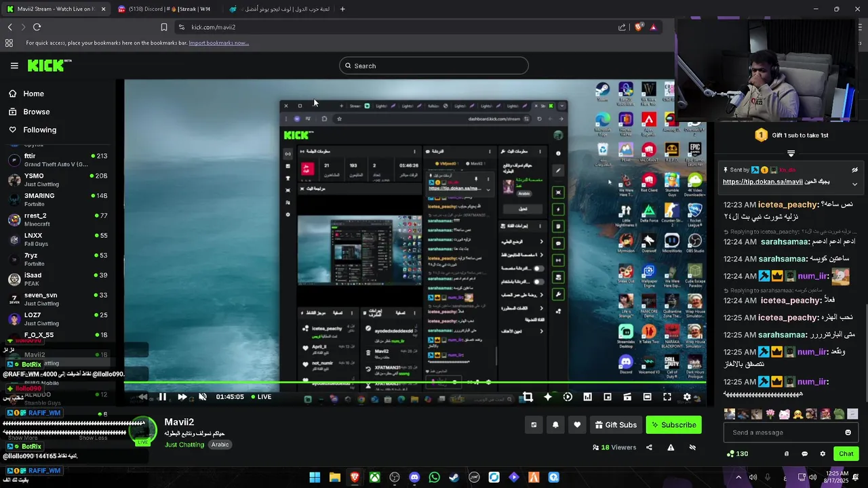Open the emoji picker in chat

[x=848, y=432]
